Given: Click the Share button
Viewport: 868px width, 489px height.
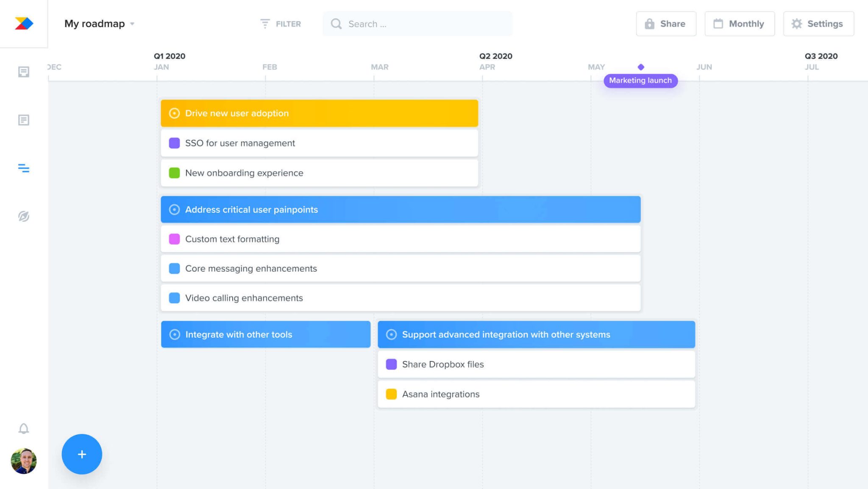Looking at the screenshot, I should [666, 24].
